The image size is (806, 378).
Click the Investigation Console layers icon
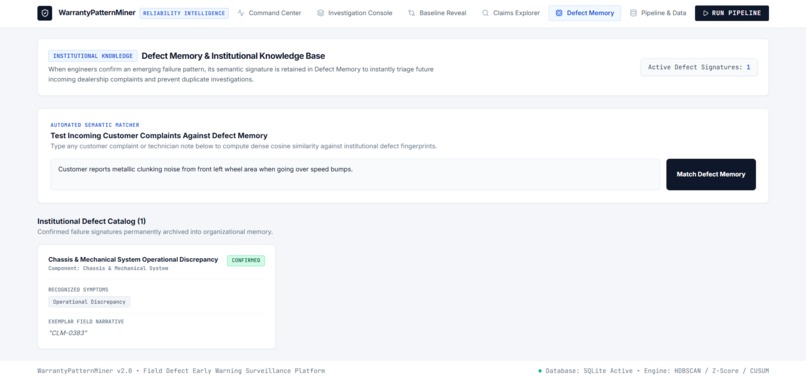320,13
